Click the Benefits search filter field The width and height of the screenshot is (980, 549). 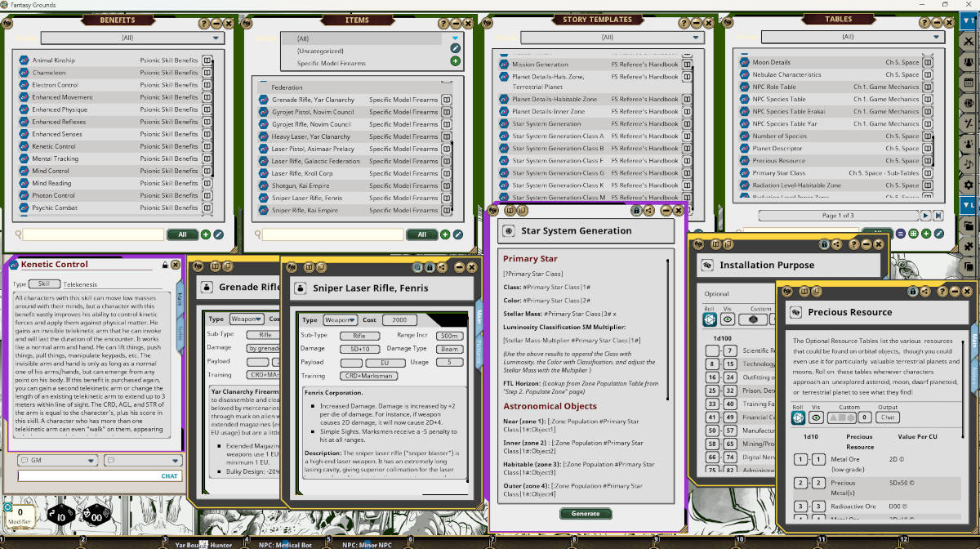pos(93,234)
